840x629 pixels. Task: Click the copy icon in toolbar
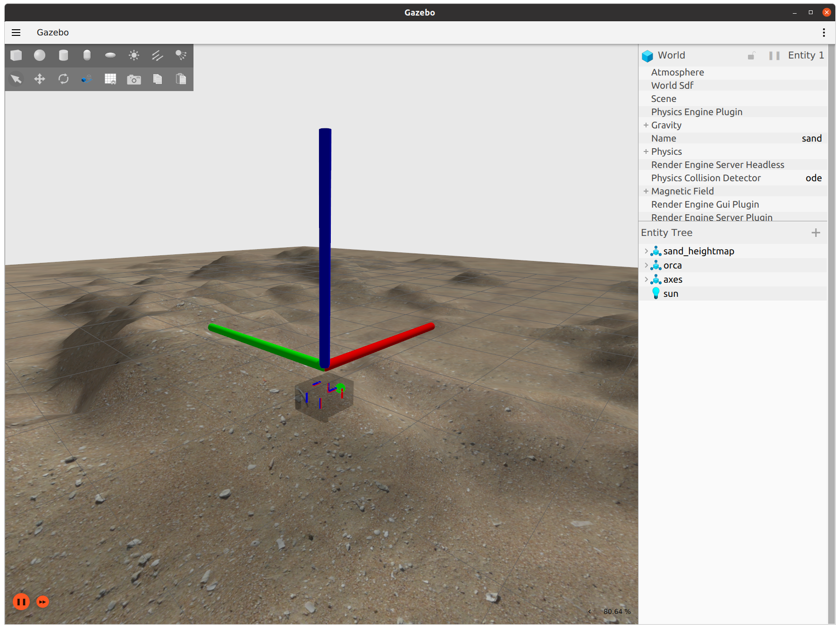tap(158, 79)
